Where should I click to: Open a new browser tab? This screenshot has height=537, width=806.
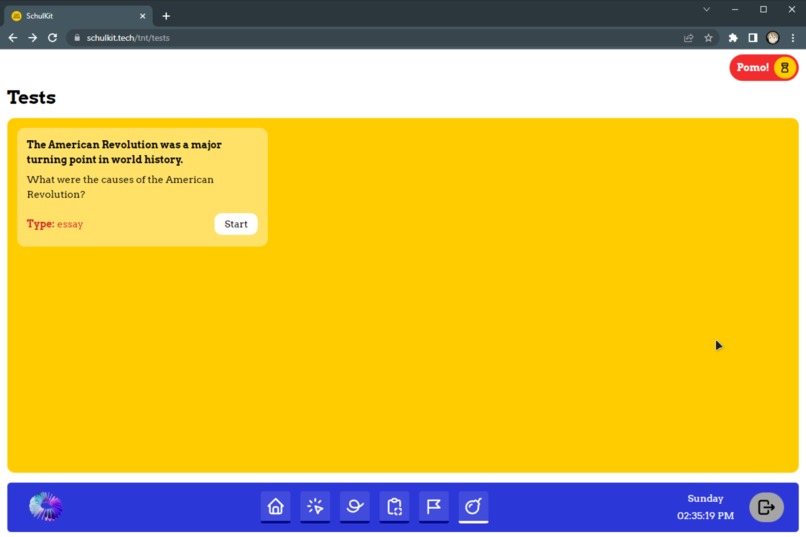click(x=166, y=16)
